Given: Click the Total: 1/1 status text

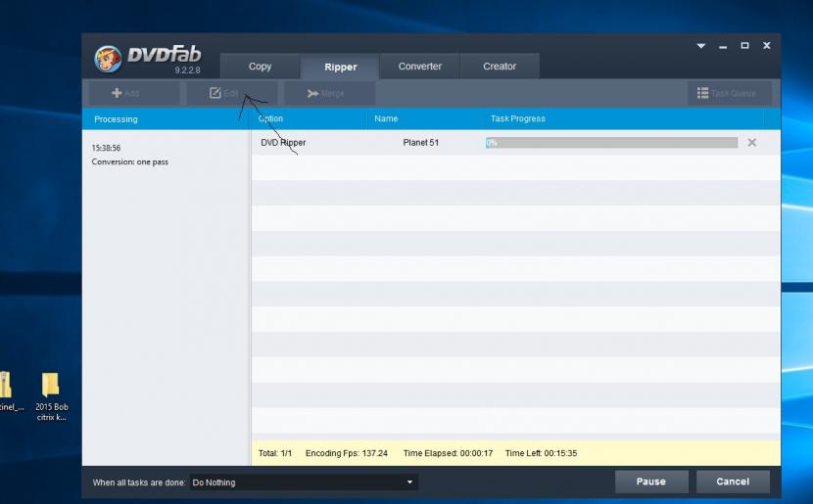Looking at the screenshot, I should click(x=275, y=453).
